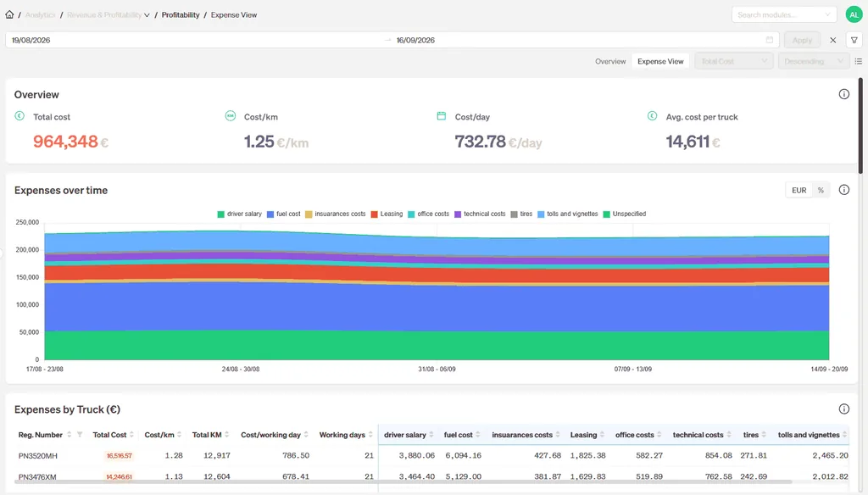Toggle the Unspecified series in the legend
This screenshot has width=868, height=495.
[x=625, y=214]
